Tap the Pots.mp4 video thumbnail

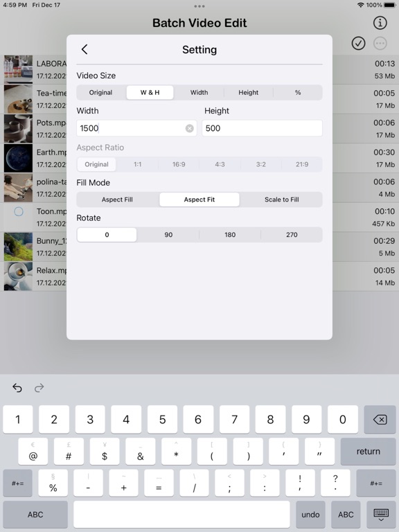tap(18, 128)
